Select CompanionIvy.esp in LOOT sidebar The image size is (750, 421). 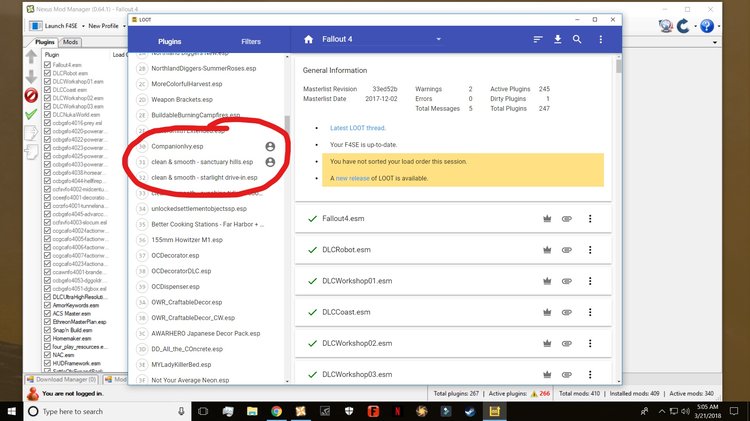pos(177,146)
